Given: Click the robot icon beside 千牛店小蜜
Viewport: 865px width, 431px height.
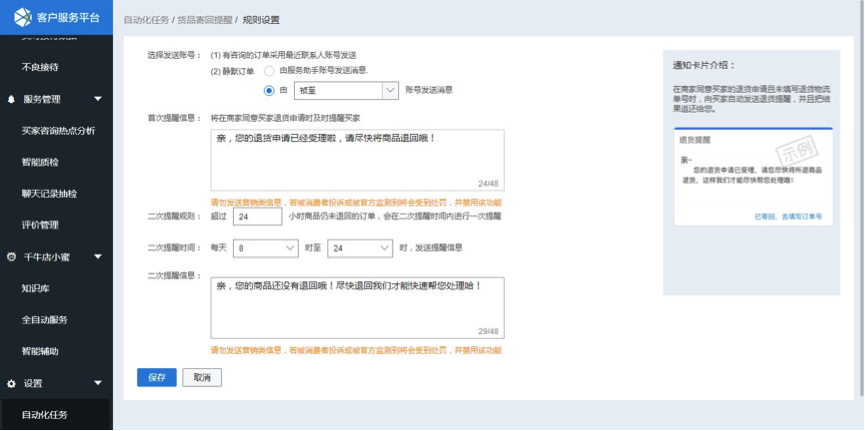Looking at the screenshot, I should coord(11,257).
